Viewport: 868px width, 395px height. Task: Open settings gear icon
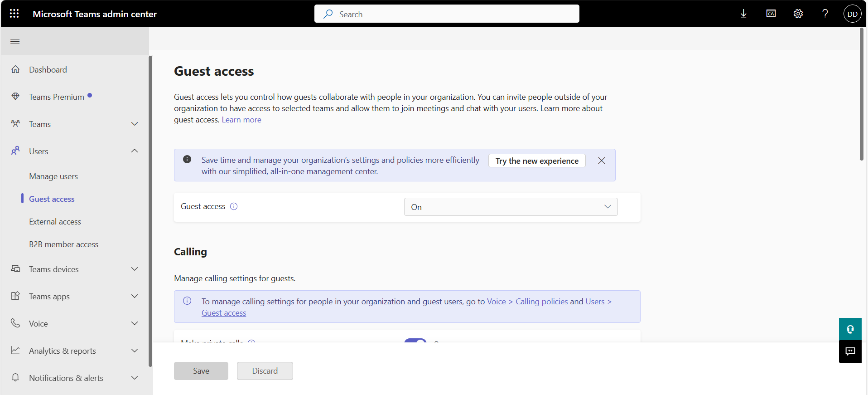[798, 14]
